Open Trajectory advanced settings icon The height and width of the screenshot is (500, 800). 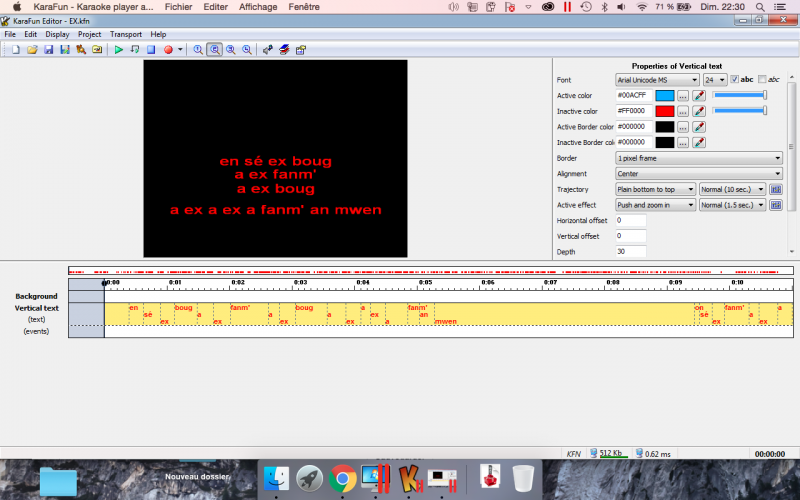click(776, 189)
